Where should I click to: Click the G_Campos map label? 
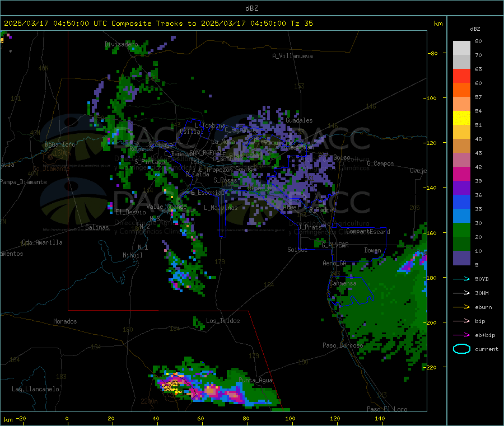tap(381, 163)
